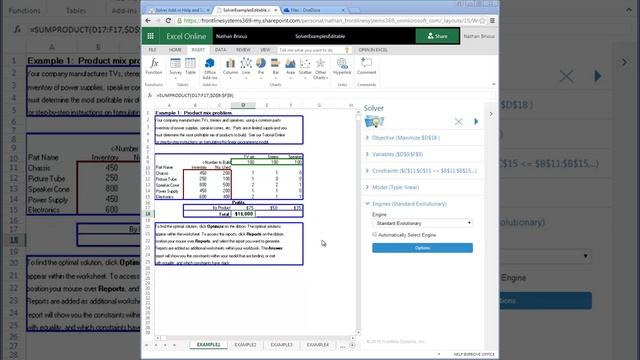Go back in the browser

point(148,20)
